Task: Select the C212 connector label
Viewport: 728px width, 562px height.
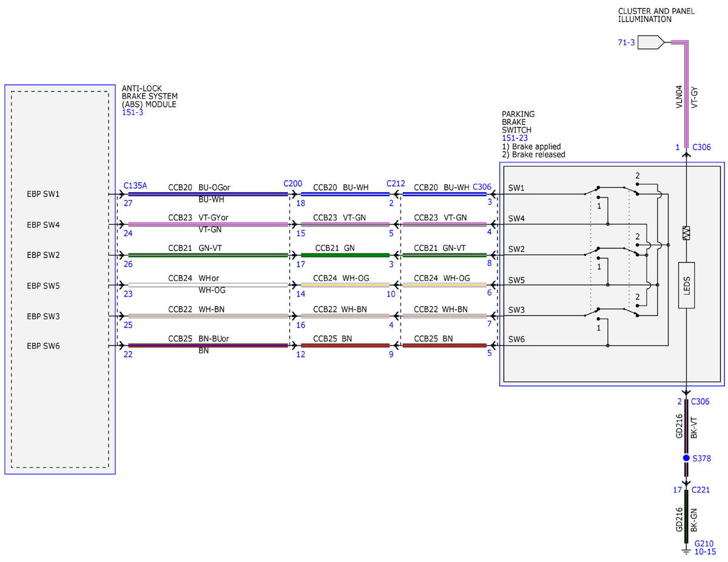Action: click(x=396, y=183)
